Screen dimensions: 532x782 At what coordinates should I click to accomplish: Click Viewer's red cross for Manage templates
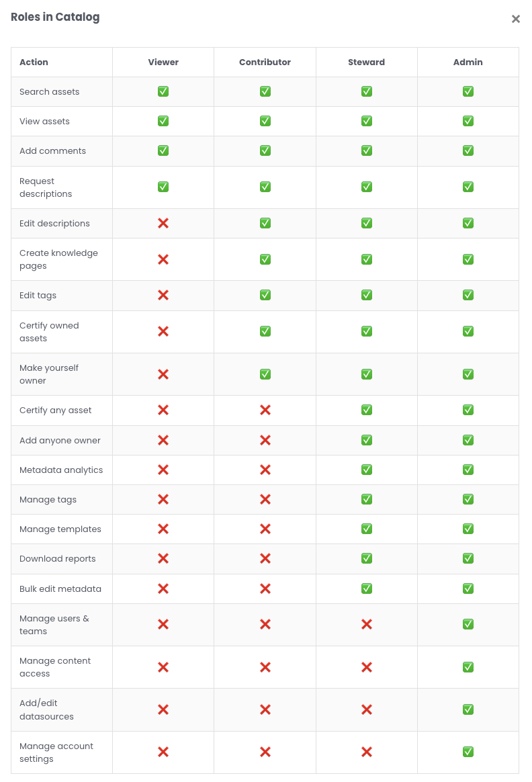tap(163, 529)
